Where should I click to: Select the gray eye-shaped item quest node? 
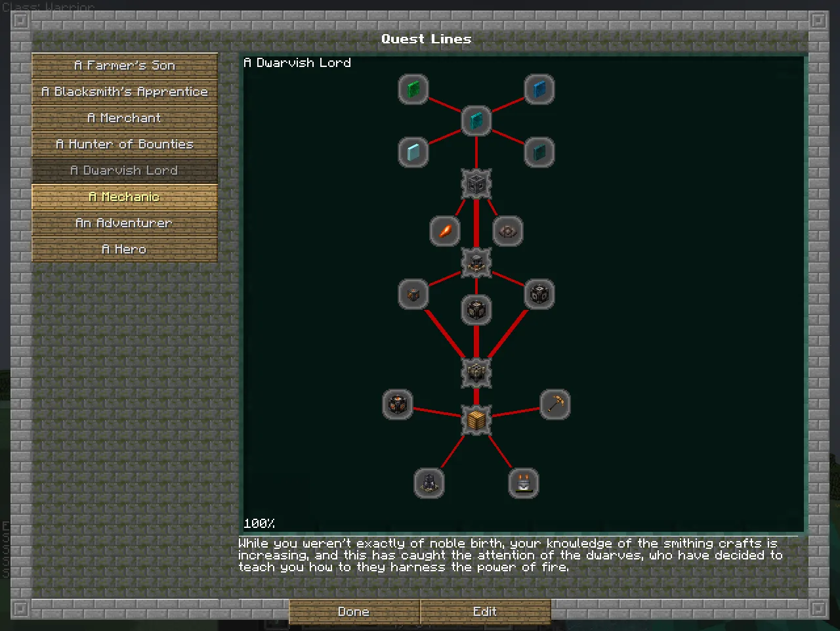(508, 231)
